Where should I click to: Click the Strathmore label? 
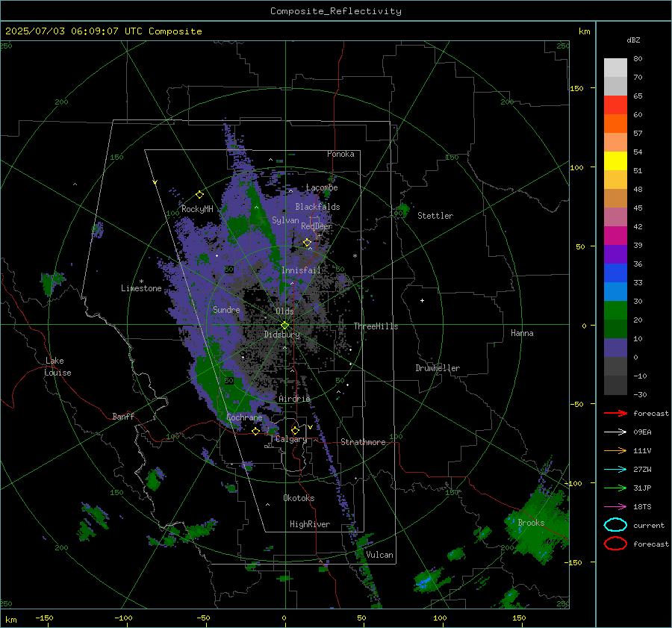coord(363,442)
